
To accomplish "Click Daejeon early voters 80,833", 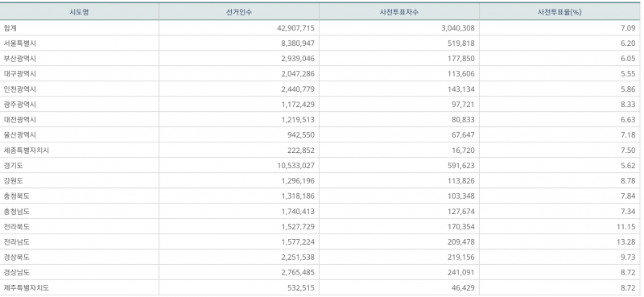I will coord(464,120).
